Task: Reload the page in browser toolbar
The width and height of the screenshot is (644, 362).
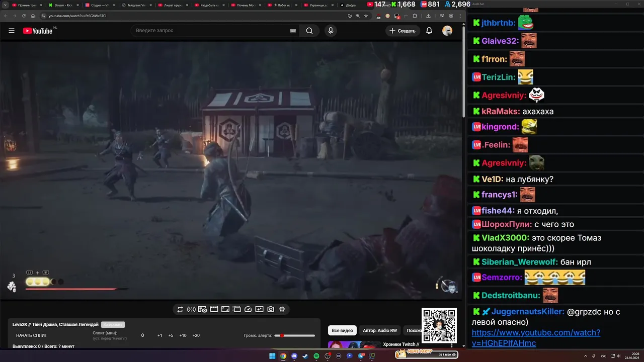Action: click(24, 16)
